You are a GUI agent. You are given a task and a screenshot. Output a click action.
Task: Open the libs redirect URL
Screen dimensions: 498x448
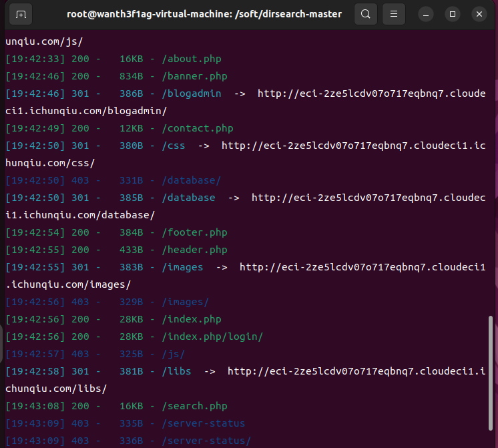[x=356, y=371]
